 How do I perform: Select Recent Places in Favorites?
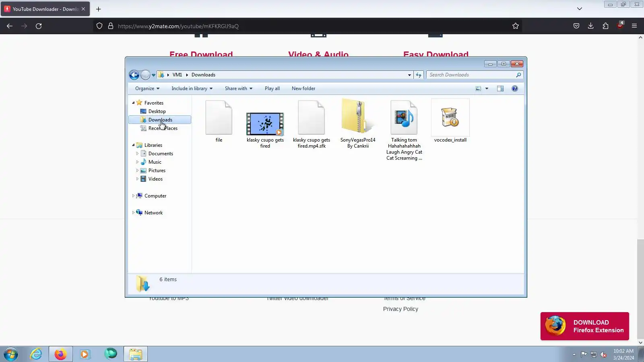click(x=163, y=128)
